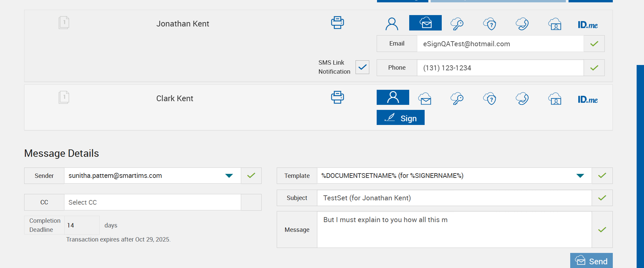Screen dimensions: 644x268
Task: Click into the Message text area
Action: [454, 230]
